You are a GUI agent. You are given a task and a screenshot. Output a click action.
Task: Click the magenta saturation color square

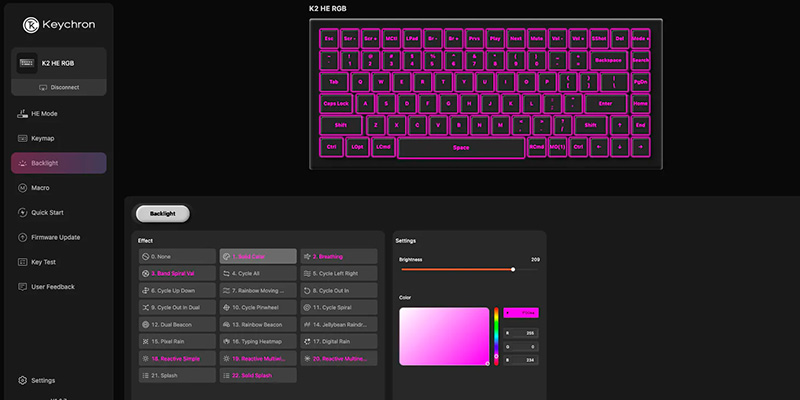point(444,336)
